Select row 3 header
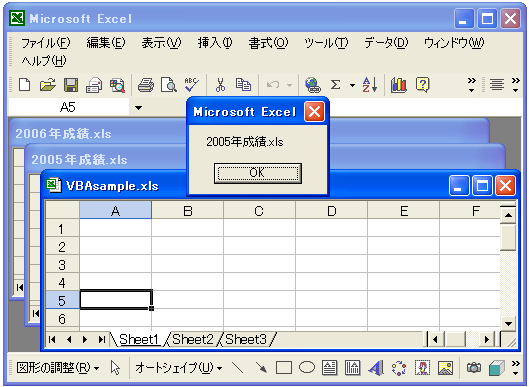Screen dimensions: 529x387 coord(62,265)
